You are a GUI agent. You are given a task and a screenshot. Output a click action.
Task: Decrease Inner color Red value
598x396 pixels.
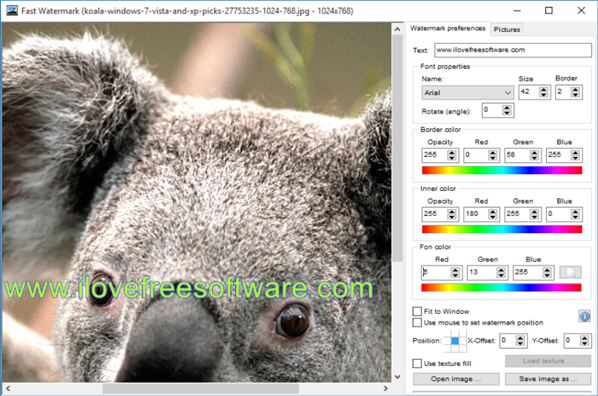pyautogui.click(x=493, y=217)
